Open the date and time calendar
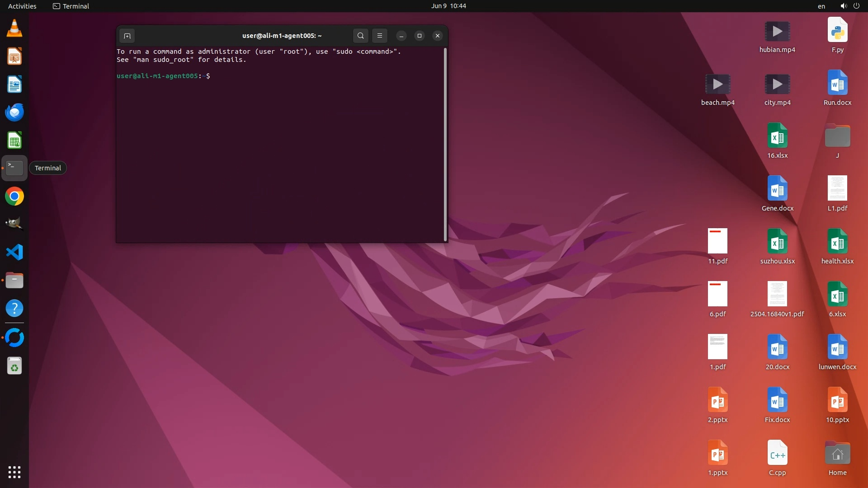This screenshot has width=868, height=488. tap(448, 6)
